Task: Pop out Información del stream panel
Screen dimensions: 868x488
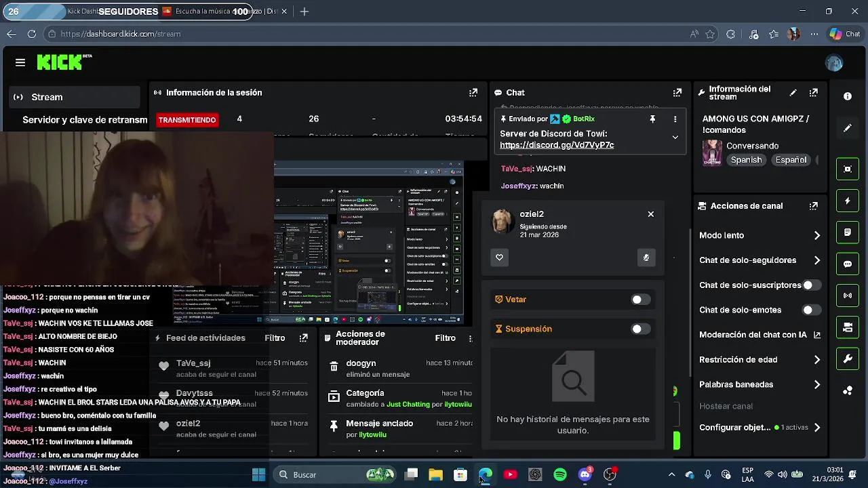Action: (x=814, y=93)
